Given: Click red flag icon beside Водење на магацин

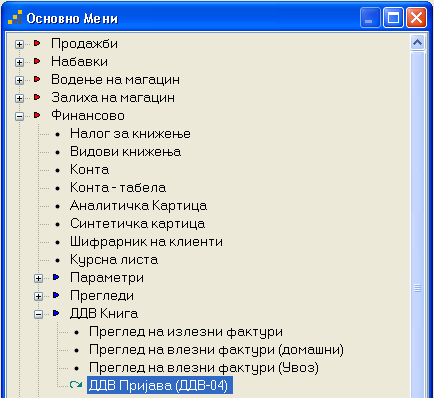Looking at the screenshot, I should click(x=37, y=79).
